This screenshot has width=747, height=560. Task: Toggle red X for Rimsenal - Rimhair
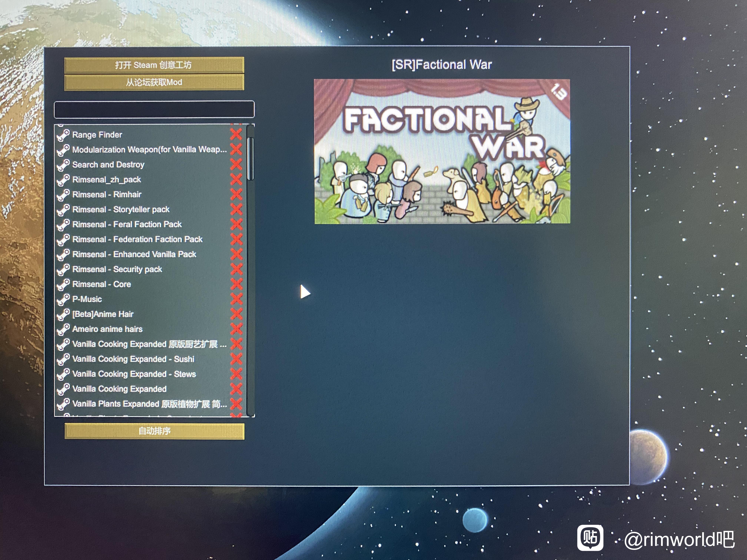(236, 194)
